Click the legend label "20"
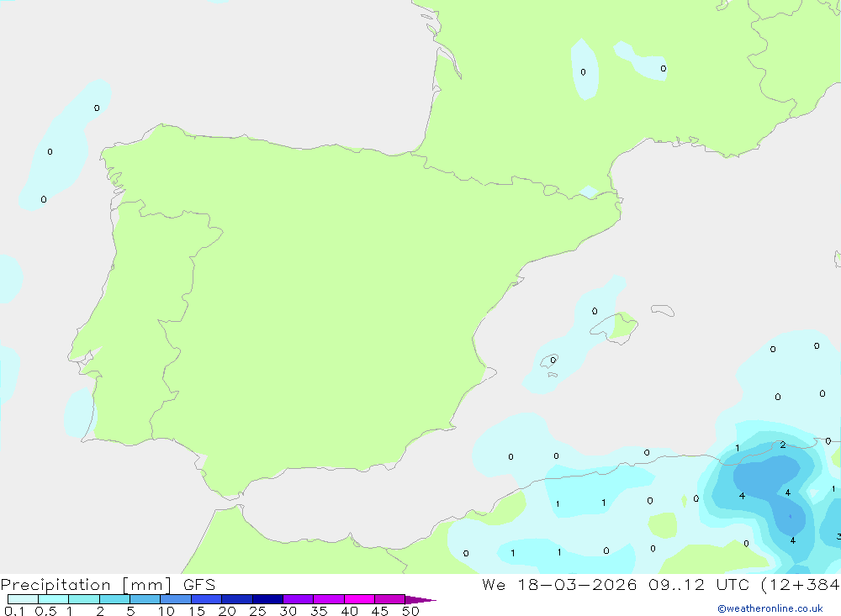 pyautogui.click(x=227, y=611)
